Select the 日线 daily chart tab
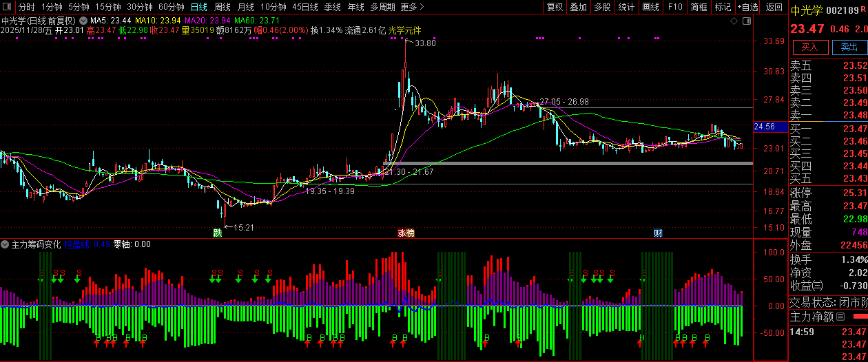 [x=198, y=7]
